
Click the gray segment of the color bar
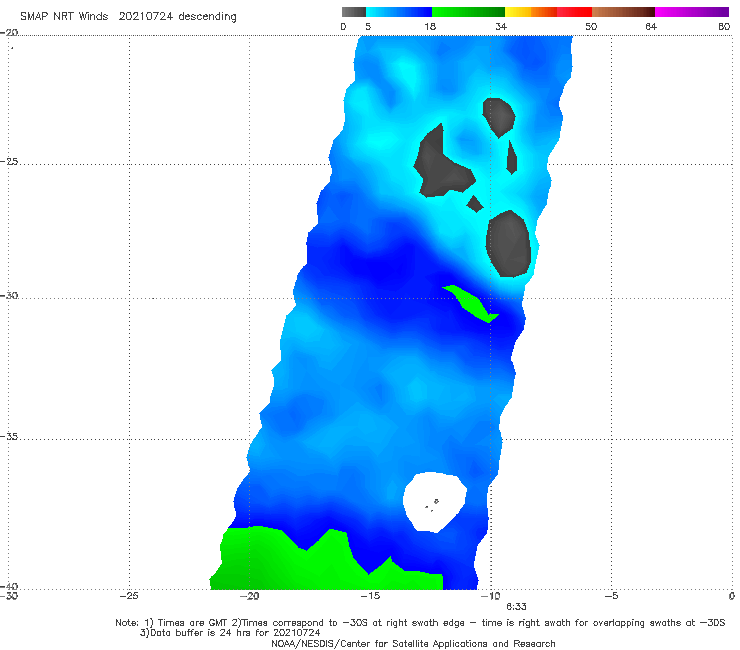[353, 12]
